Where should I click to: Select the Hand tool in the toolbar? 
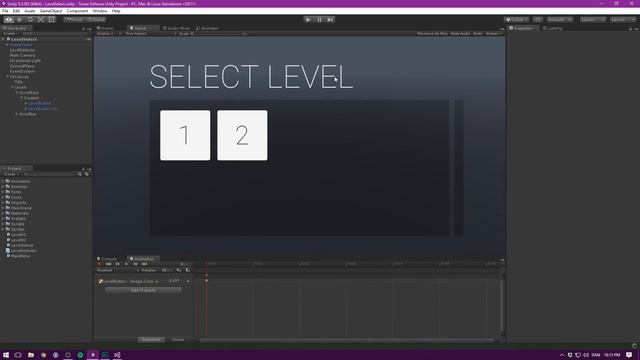click(x=9, y=20)
